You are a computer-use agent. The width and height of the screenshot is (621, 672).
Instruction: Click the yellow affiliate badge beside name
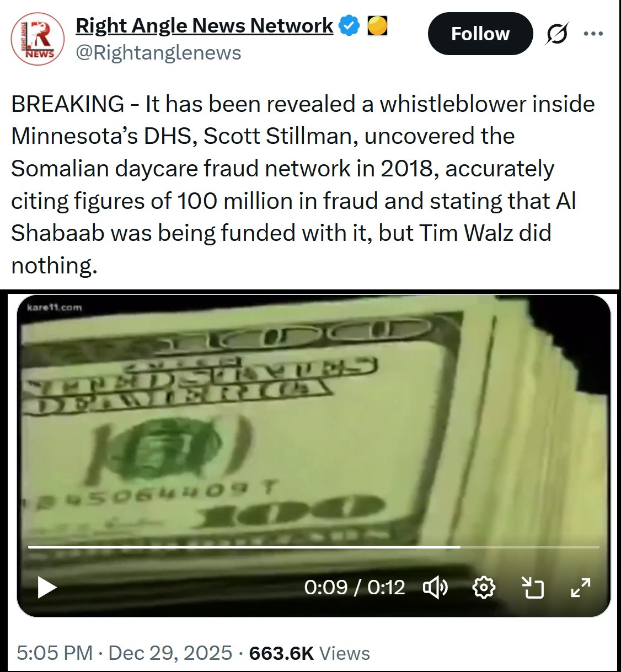click(377, 25)
